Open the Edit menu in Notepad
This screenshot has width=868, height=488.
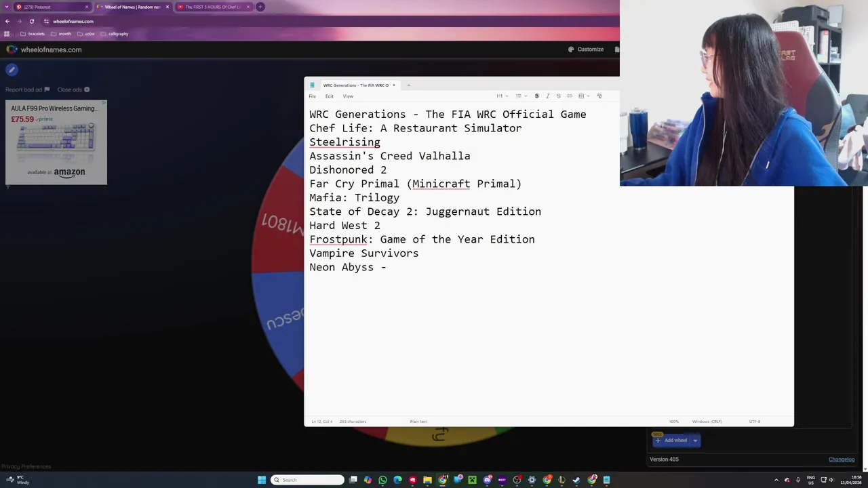coord(329,96)
